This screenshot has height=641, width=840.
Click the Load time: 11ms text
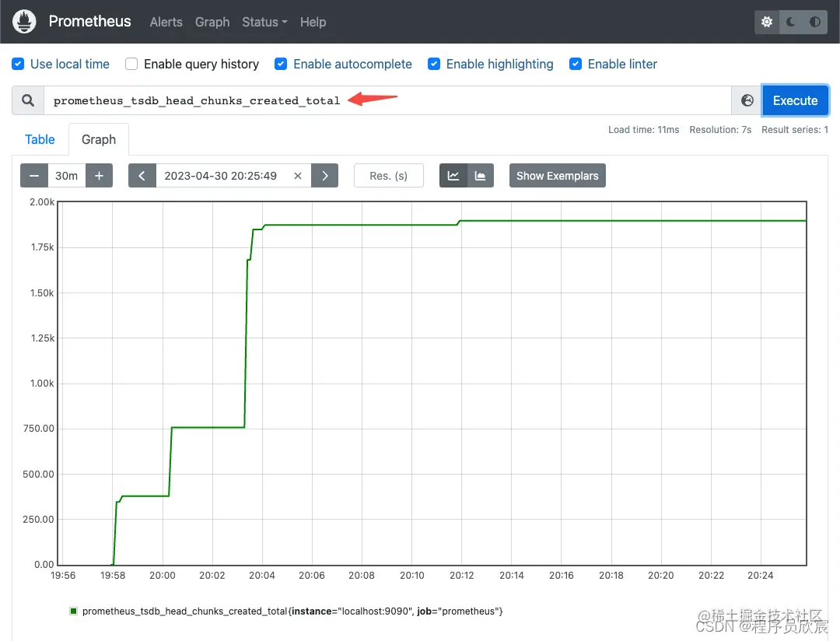(x=643, y=130)
